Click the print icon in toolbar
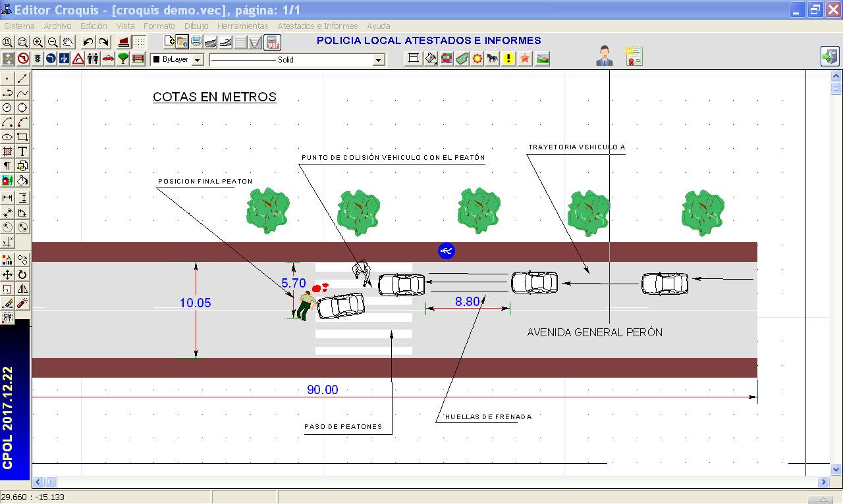 [x=196, y=43]
